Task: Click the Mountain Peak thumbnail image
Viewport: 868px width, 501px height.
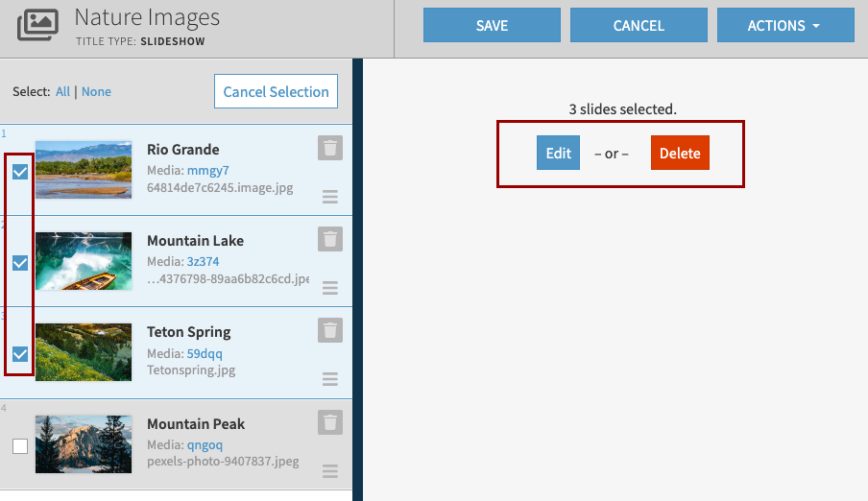Action: coord(84,444)
